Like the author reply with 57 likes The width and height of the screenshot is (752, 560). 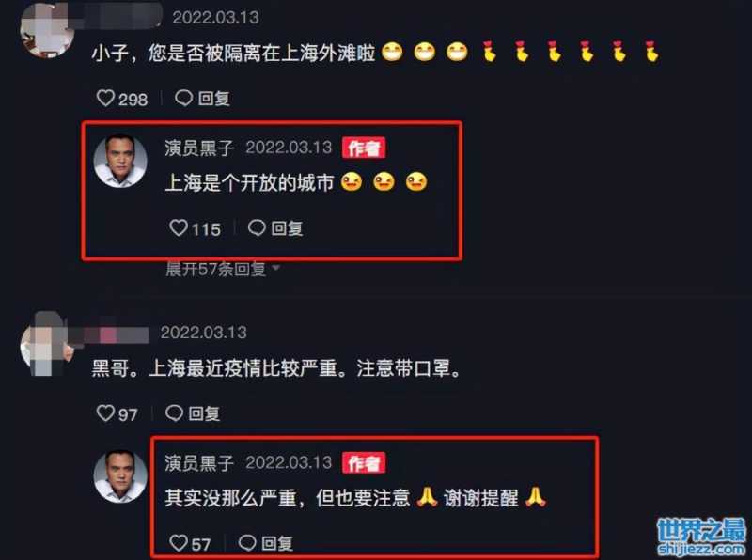[x=179, y=543]
